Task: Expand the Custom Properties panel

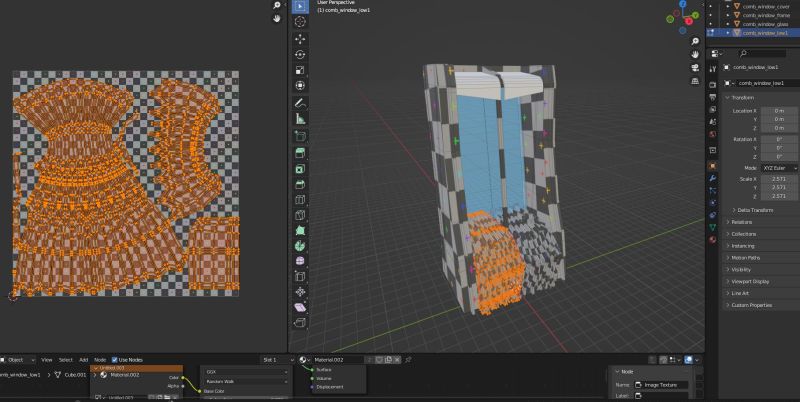Action: pyautogui.click(x=751, y=305)
